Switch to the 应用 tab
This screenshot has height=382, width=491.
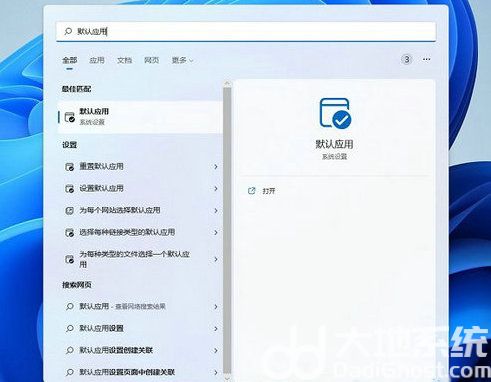[x=97, y=60]
